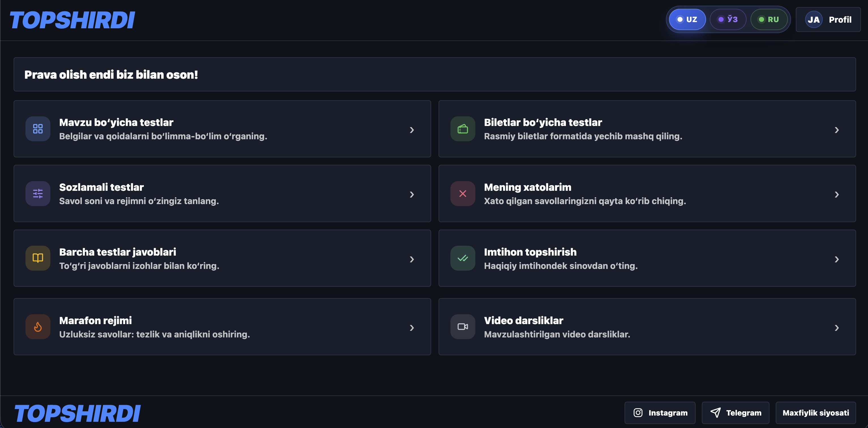Open the Instagram link in footer
Image resolution: width=868 pixels, height=428 pixels.
coord(660,413)
